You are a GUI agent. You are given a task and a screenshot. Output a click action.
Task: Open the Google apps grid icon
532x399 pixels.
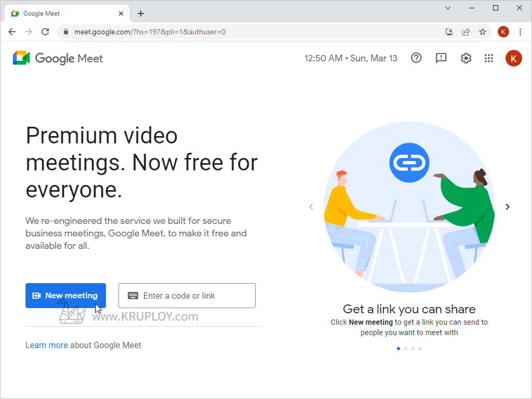(x=488, y=58)
